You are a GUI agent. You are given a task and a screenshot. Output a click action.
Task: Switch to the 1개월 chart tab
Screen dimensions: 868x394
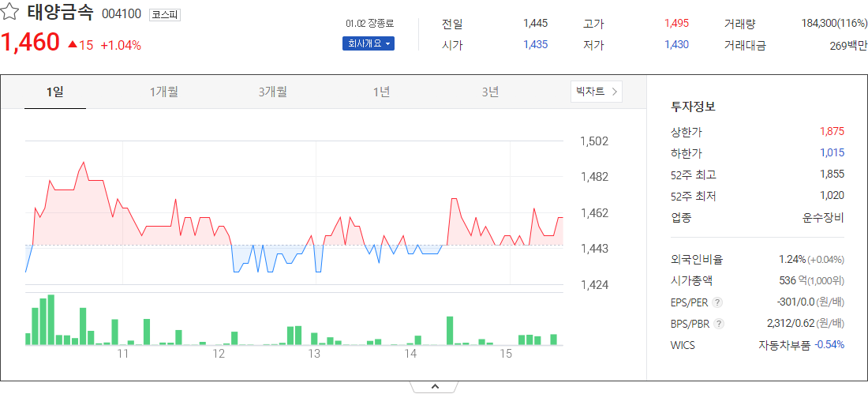(164, 92)
